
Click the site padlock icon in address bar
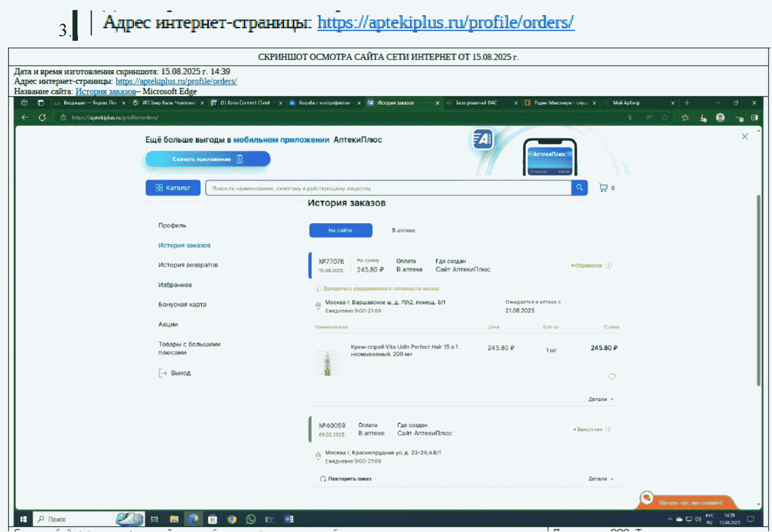(x=63, y=118)
